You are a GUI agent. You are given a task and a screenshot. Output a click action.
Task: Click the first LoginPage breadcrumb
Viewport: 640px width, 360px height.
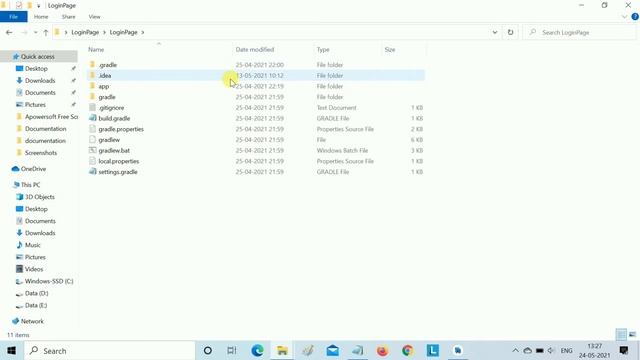[x=85, y=32]
